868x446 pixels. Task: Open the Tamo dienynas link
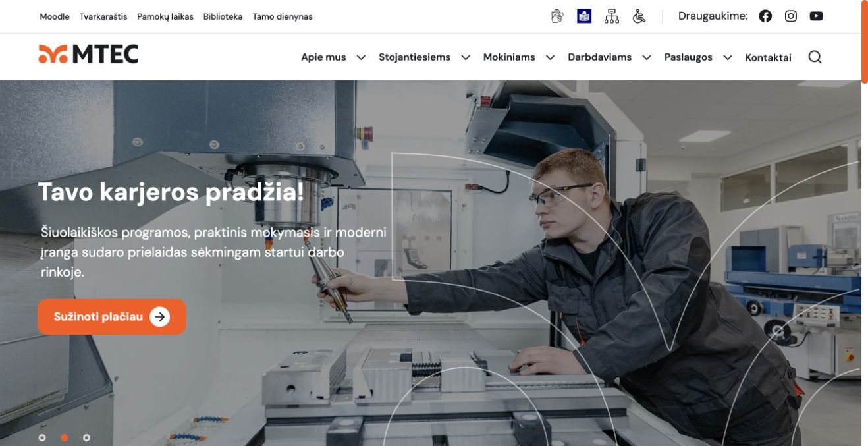tap(283, 16)
